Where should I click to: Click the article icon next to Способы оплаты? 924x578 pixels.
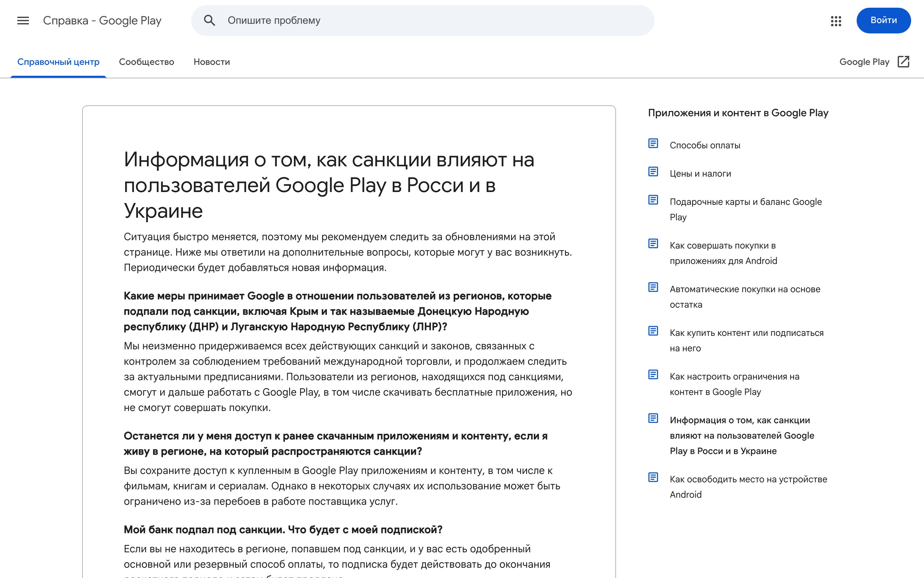[x=653, y=143]
